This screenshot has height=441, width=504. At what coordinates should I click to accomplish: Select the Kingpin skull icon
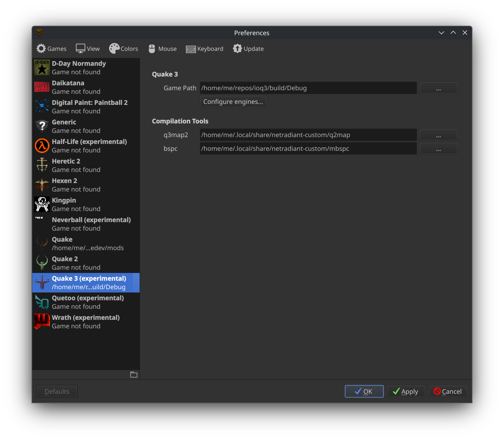click(x=42, y=205)
